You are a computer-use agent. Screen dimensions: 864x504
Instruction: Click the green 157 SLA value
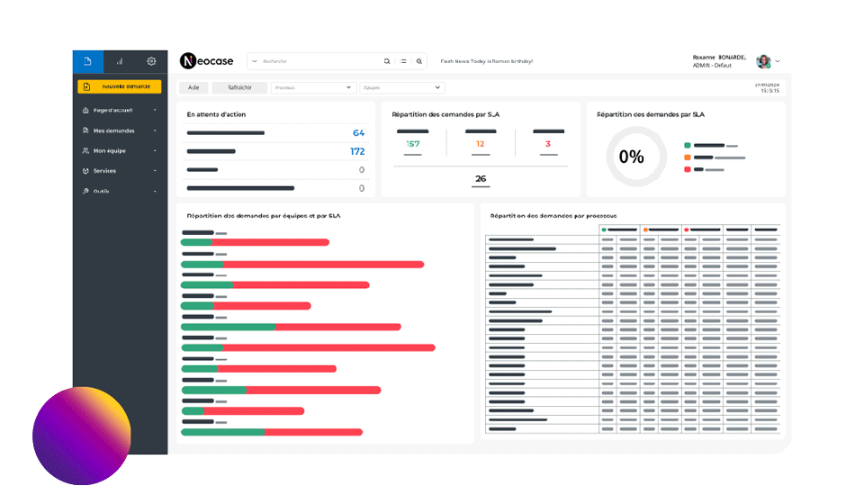coord(413,144)
